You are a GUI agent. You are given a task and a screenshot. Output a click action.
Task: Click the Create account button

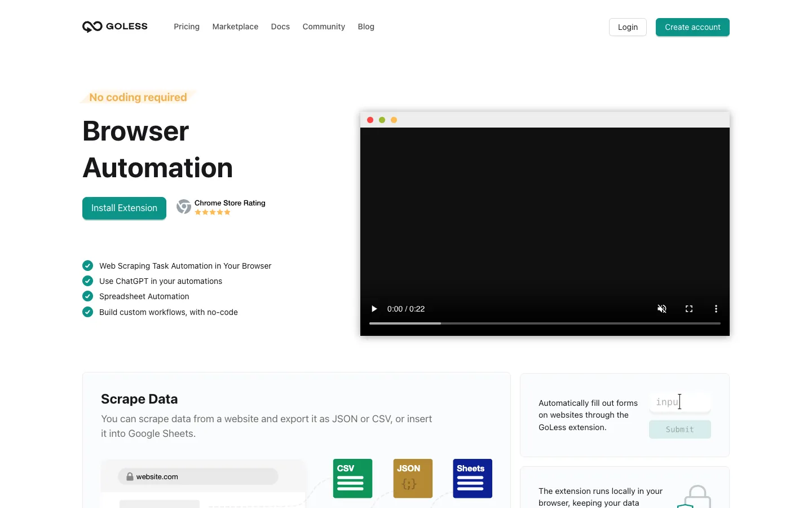[692, 27]
